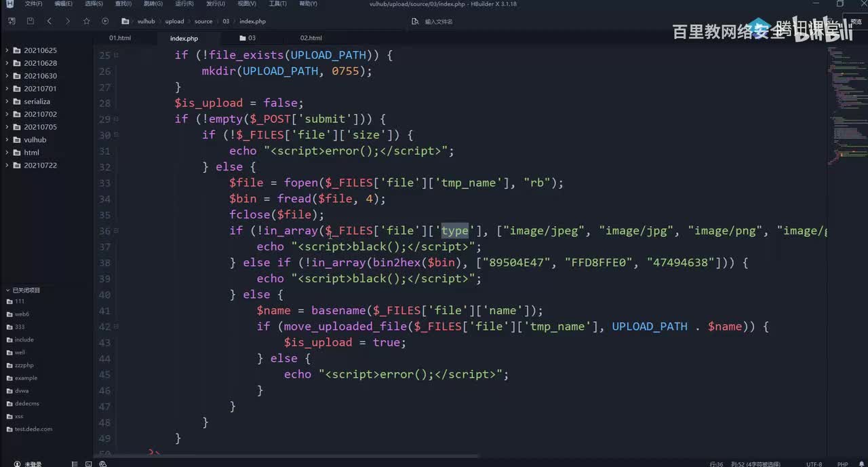
Task: Open the 运行(R) menu
Action: [184, 3]
